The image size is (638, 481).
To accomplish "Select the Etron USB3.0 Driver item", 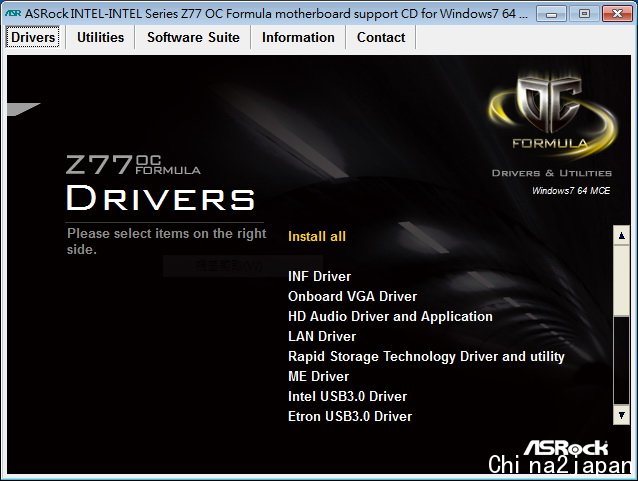I will click(350, 416).
